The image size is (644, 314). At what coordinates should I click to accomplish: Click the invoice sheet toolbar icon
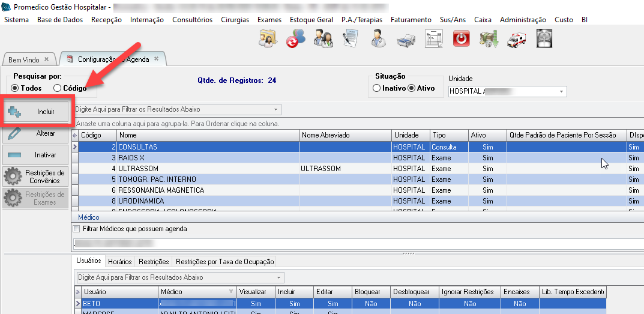click(433, 39)
